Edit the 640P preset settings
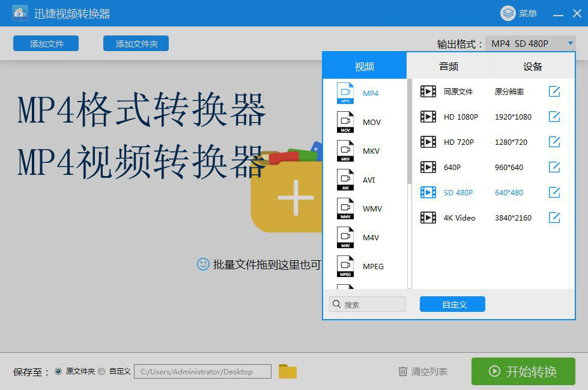Image resolution: width=588 pixels, height=390 pixels. coord(554,167)
